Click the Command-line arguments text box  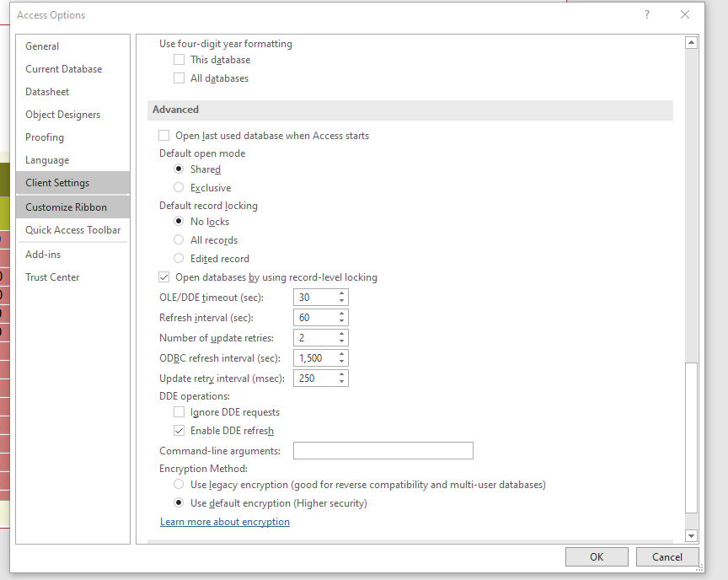(383, 450)
